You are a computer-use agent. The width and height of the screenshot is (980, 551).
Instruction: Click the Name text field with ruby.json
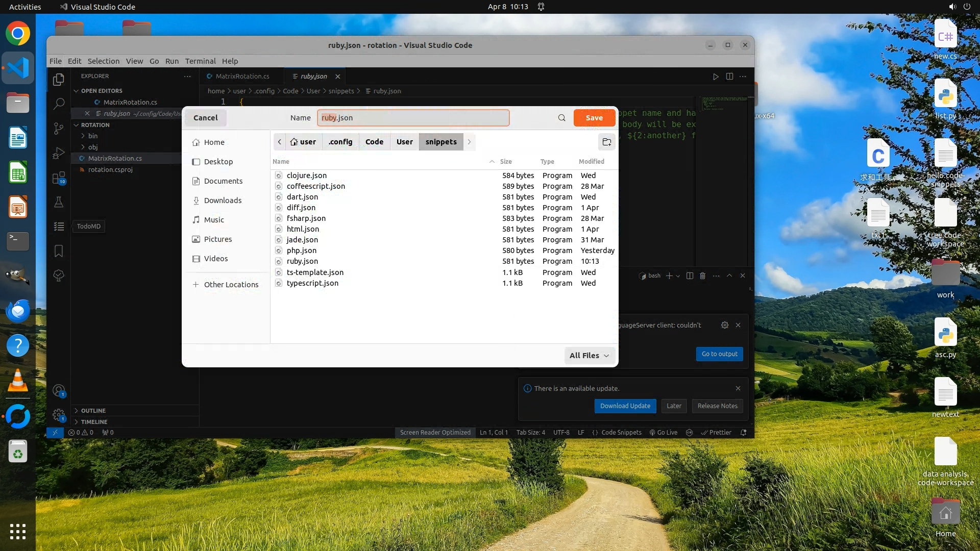[x=412, y=118]
